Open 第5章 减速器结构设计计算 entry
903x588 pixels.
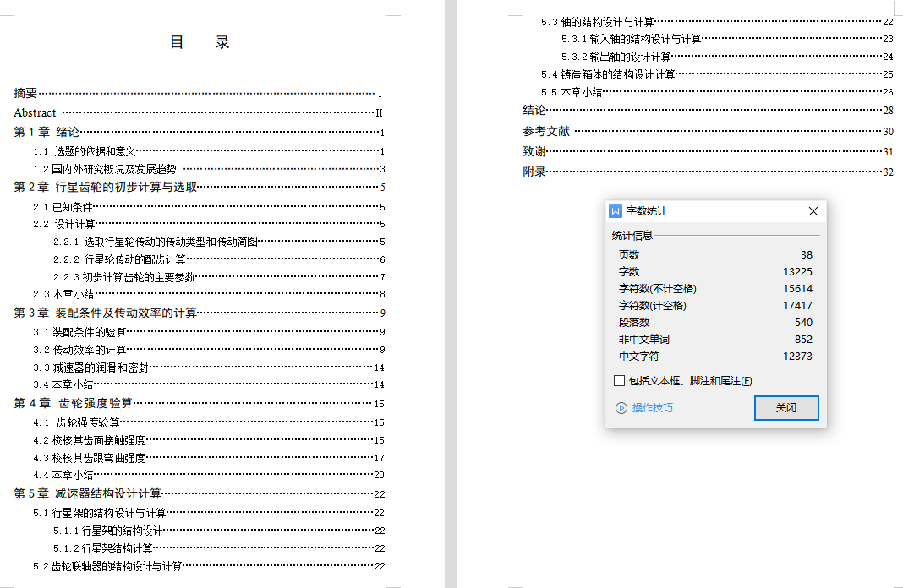tap(88, 493)
